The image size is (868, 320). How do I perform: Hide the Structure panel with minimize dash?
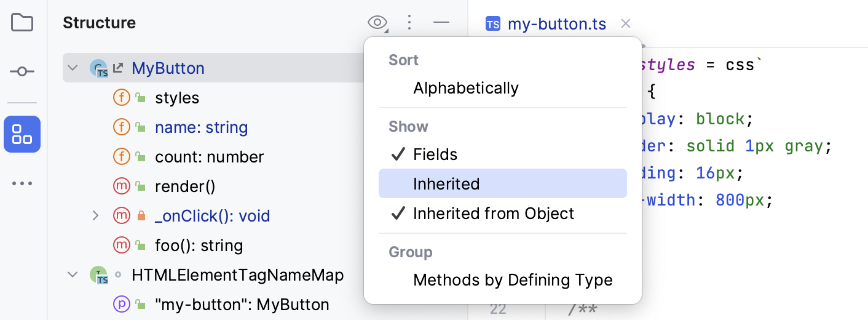click(x=441, y=23)
